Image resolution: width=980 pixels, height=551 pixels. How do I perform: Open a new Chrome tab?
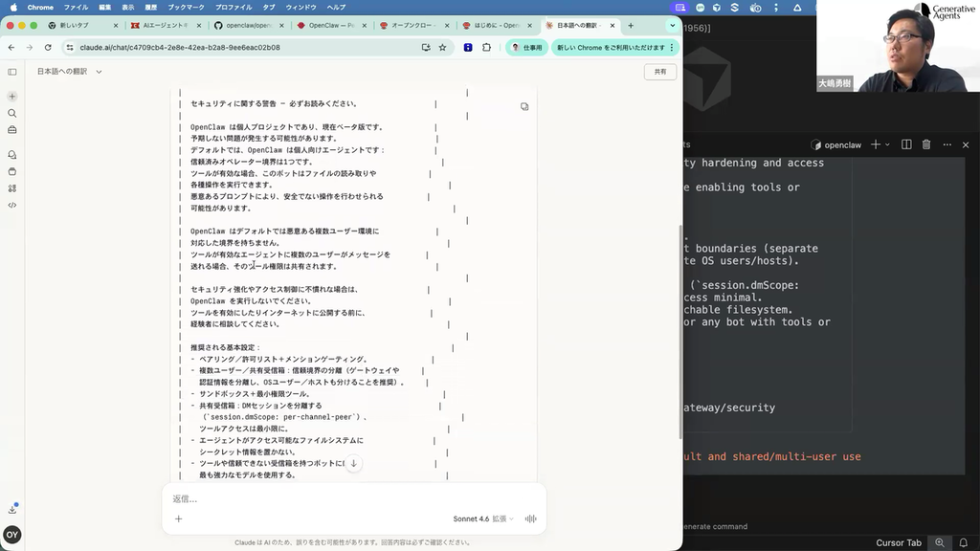click(x=631, y=26)
